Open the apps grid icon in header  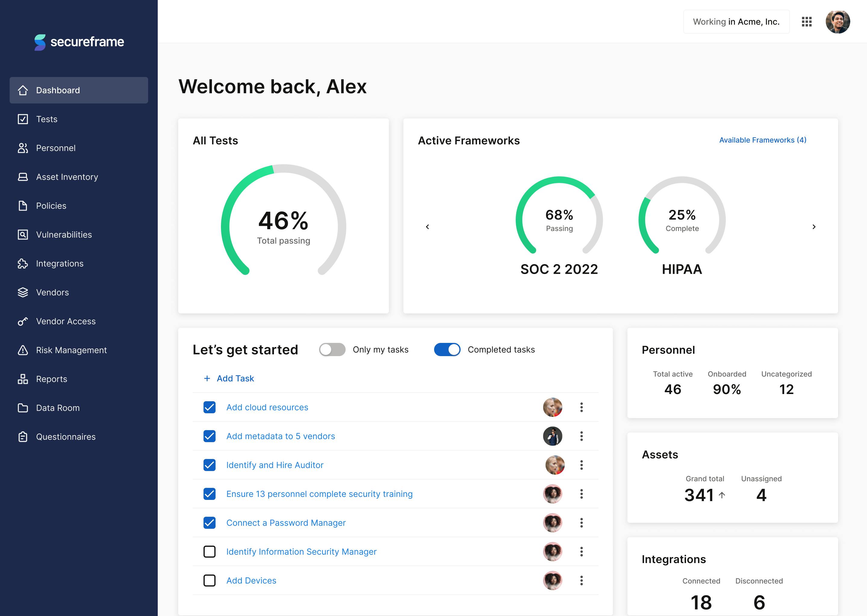[807, 22]
